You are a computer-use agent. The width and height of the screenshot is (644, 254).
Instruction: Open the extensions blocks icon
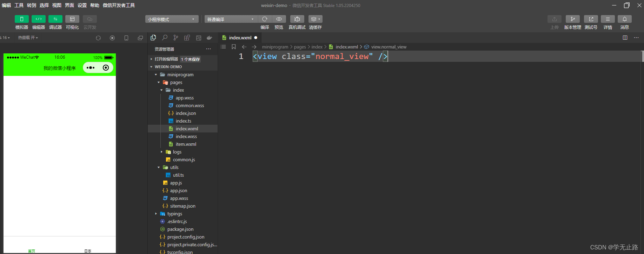pos(187,38)
